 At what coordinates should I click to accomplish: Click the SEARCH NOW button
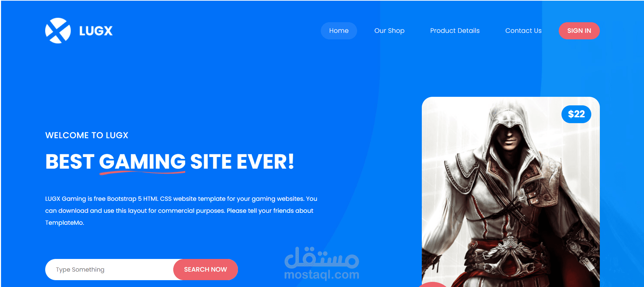click(x=205, y=270)
